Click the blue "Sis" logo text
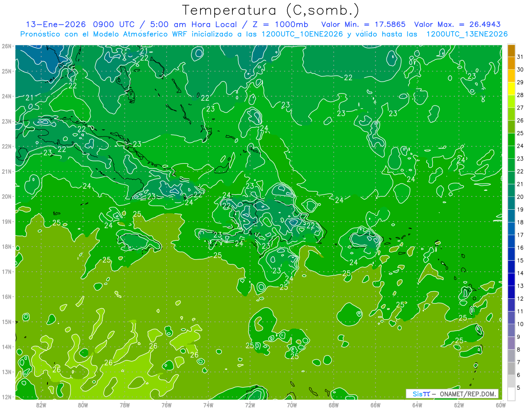Screen dimensions: 532x411 click(x=418, y=394)
